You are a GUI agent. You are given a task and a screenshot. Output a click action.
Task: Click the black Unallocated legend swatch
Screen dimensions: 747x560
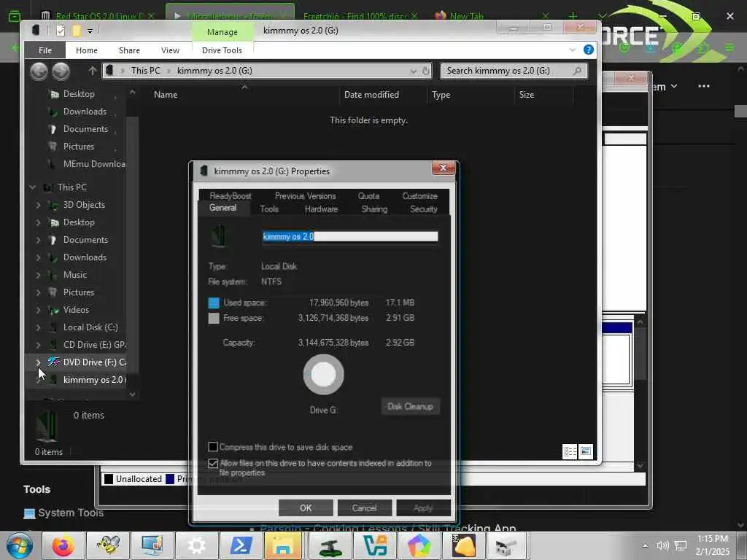(x=109, y=478)
